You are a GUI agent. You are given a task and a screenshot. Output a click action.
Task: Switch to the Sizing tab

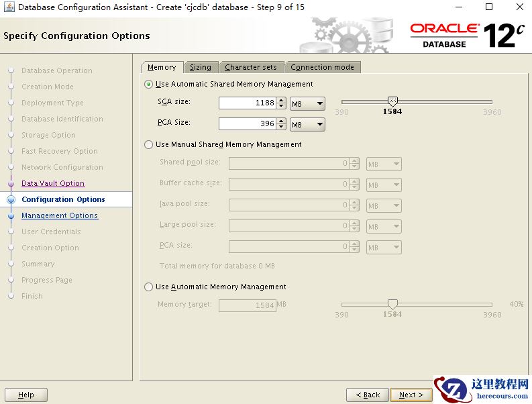[x=200, y=67]
